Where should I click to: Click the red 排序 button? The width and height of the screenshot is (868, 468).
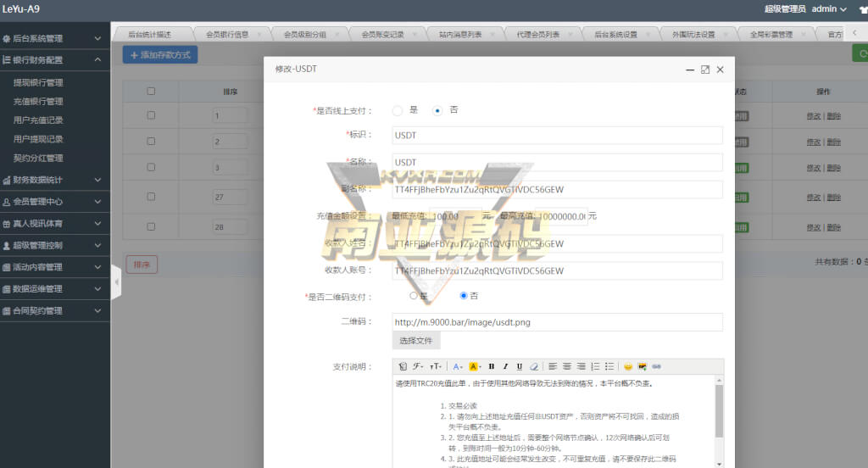coord(142,265)
